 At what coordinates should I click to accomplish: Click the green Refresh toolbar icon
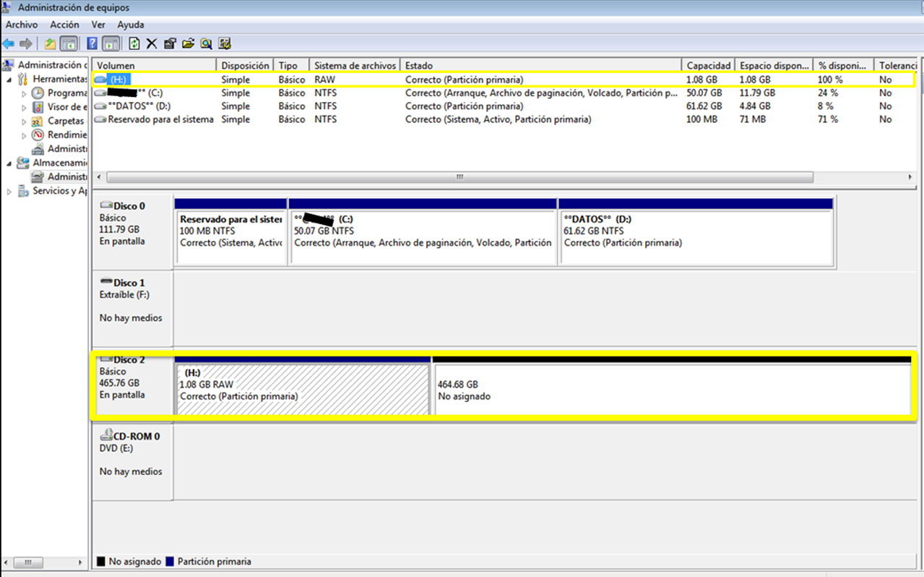coord(134,43)
